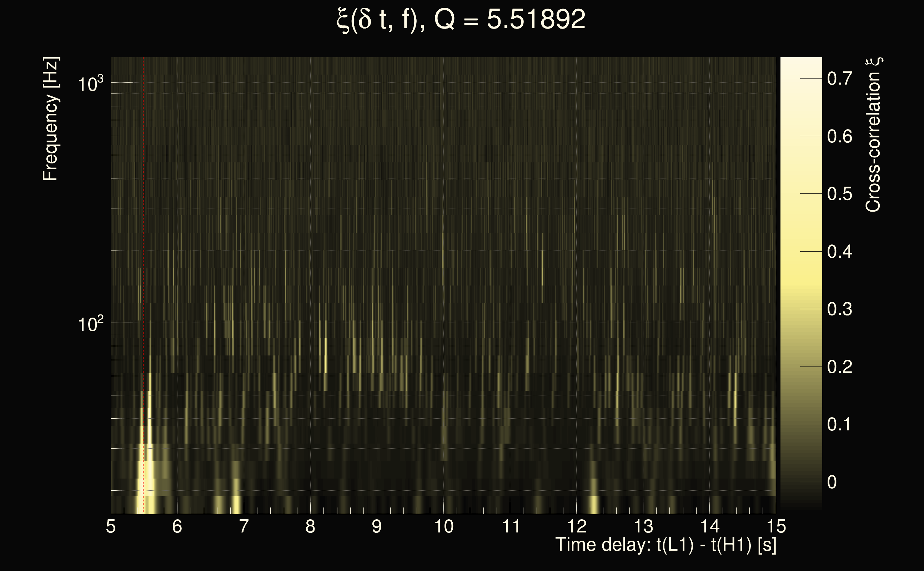Click the bright low-frequency streak near 6.9 s

click(236, 502)
